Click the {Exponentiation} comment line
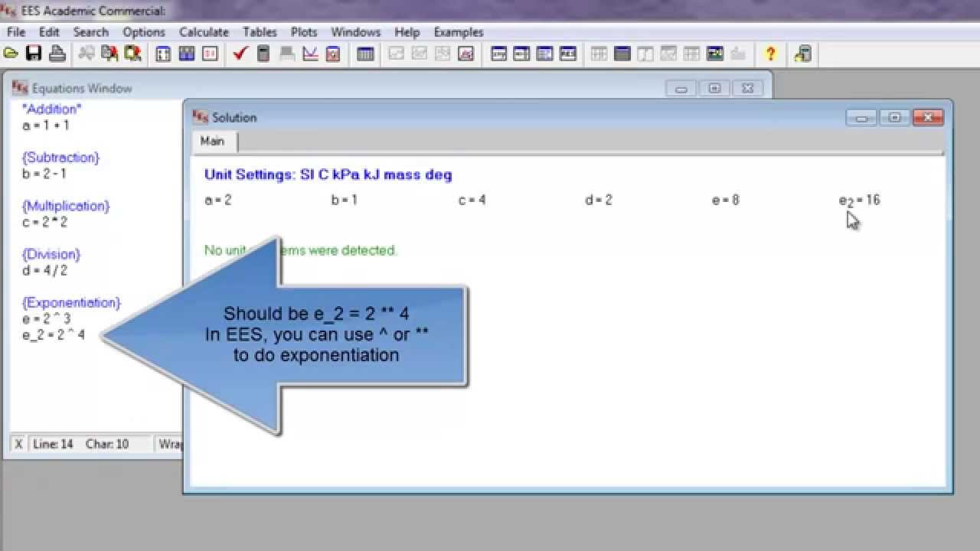The image size is (980, 551). pos(71,302)
